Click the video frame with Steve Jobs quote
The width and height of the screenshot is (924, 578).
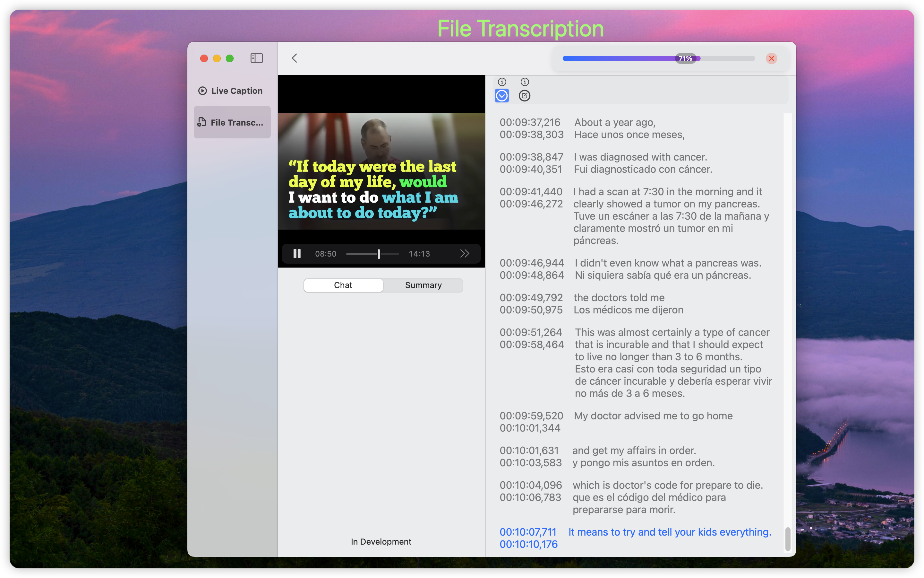coord(381,171)
